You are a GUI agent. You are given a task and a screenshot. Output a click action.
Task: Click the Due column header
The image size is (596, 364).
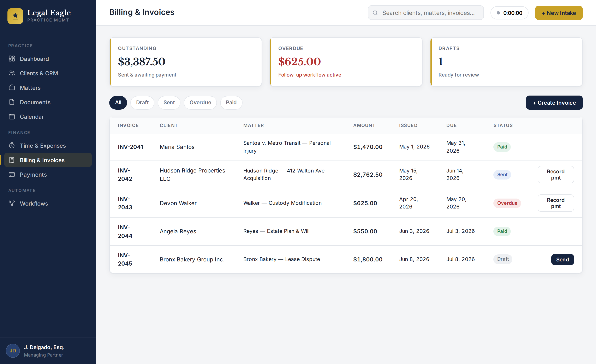(452, 125)
